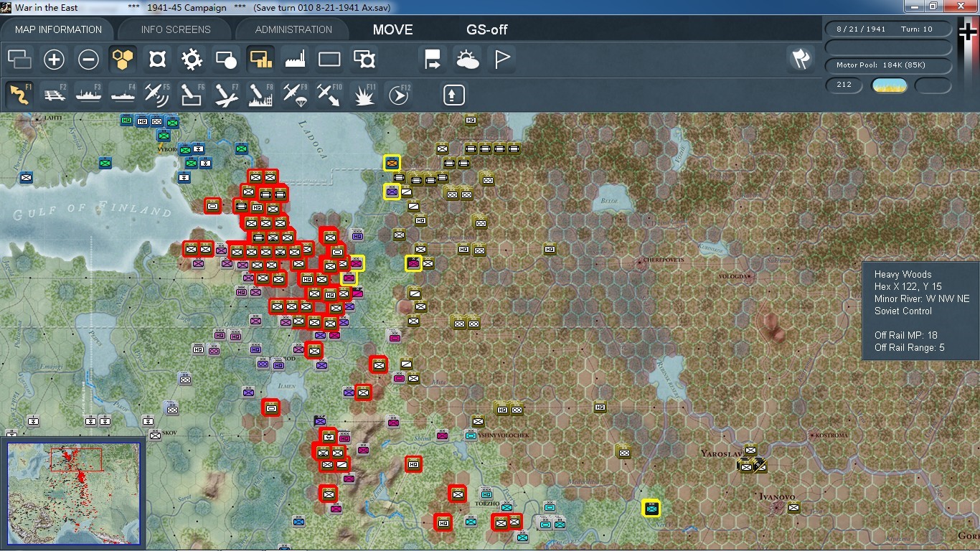Select the F7 bomb airfield mode icon
This screenshot has height=551, width=980.
[x=226, y=95]
